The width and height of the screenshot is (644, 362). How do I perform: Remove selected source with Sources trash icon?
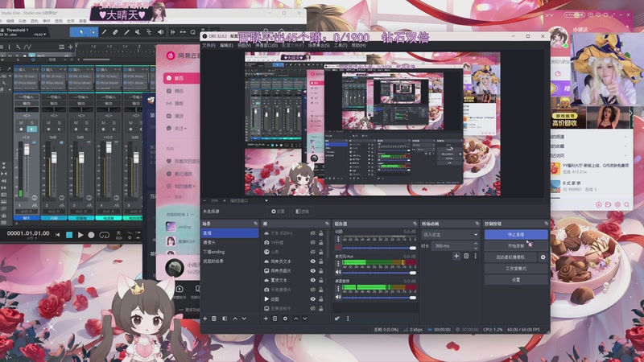(275, 319)
